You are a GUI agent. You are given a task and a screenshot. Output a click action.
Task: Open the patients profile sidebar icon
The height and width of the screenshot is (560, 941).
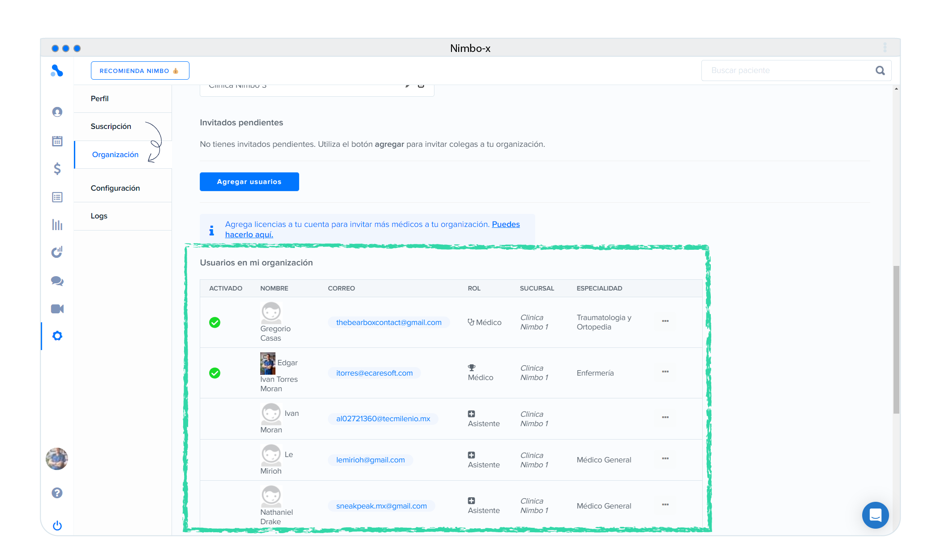tap(57, 112)
